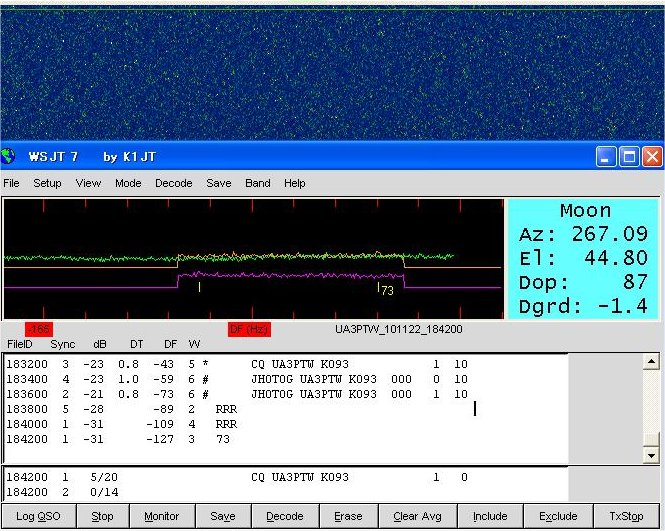The height and width of the screenshot is (531, 665).
Task: Close the WSJT 7 window
Action: coord(652,157)
